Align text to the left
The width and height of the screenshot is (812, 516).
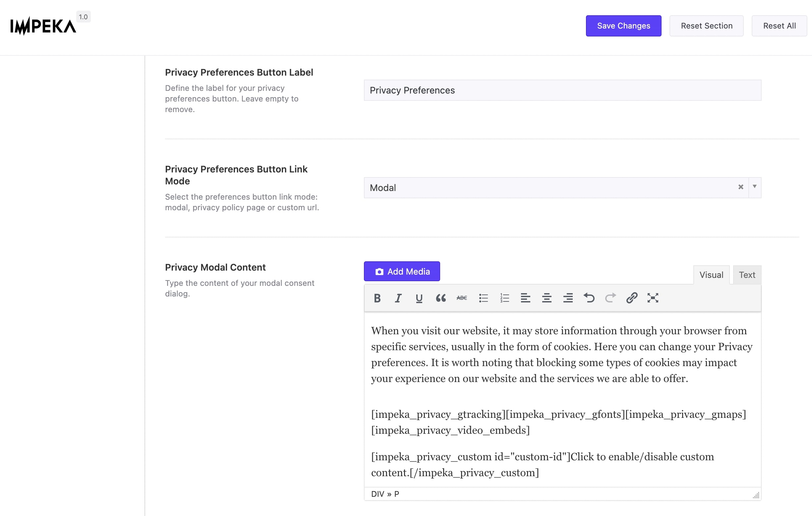pyautogui.click(x=525, y=298)
